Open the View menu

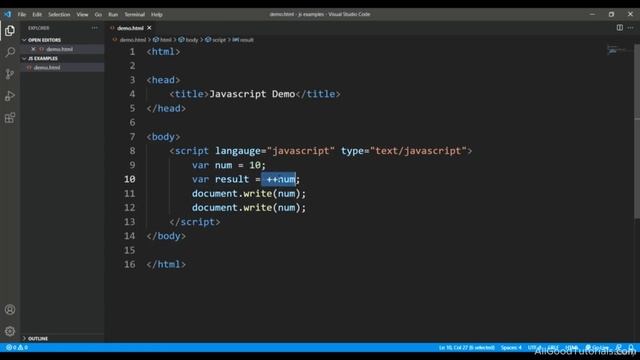point(82,14)
